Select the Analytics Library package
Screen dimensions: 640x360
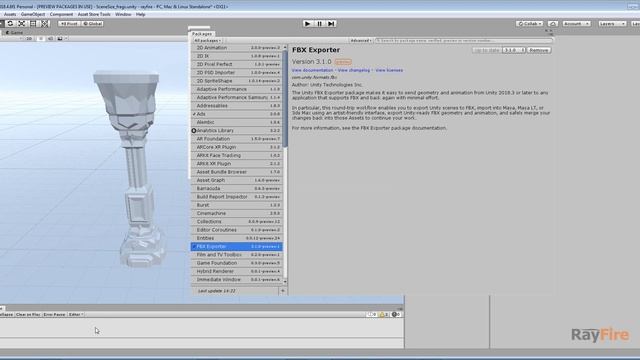(236, 131)
